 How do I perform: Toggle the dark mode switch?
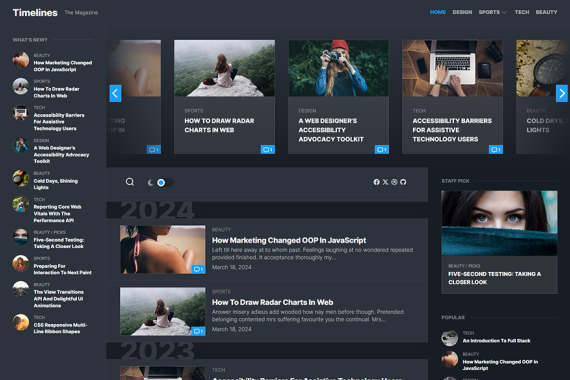point(165,182)
